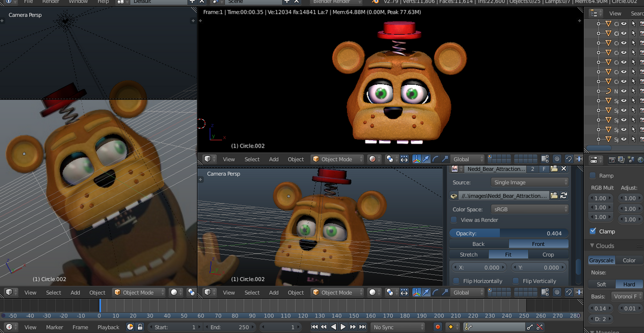Screen dimensions: 644x333
Task: Toggle preview range clock icon in timeline
Action: [x=131, y=327]
